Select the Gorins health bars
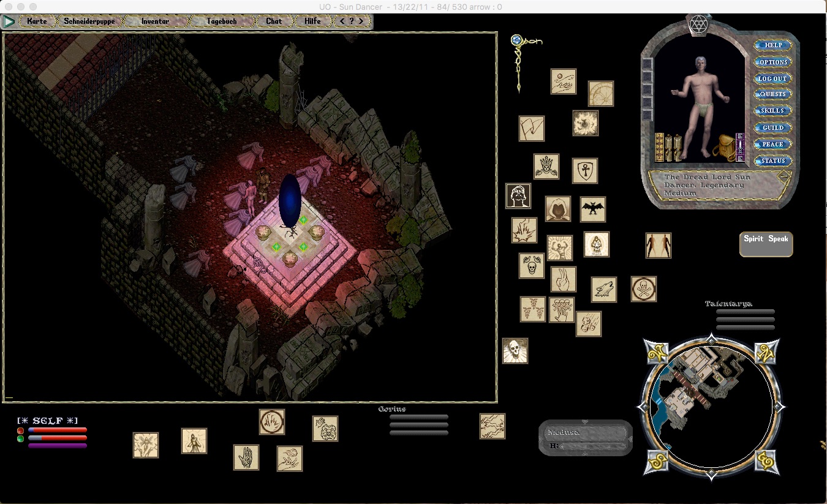The height and width of the screenshot is (504, 827). pyautogui.click(x=419, y=425)
